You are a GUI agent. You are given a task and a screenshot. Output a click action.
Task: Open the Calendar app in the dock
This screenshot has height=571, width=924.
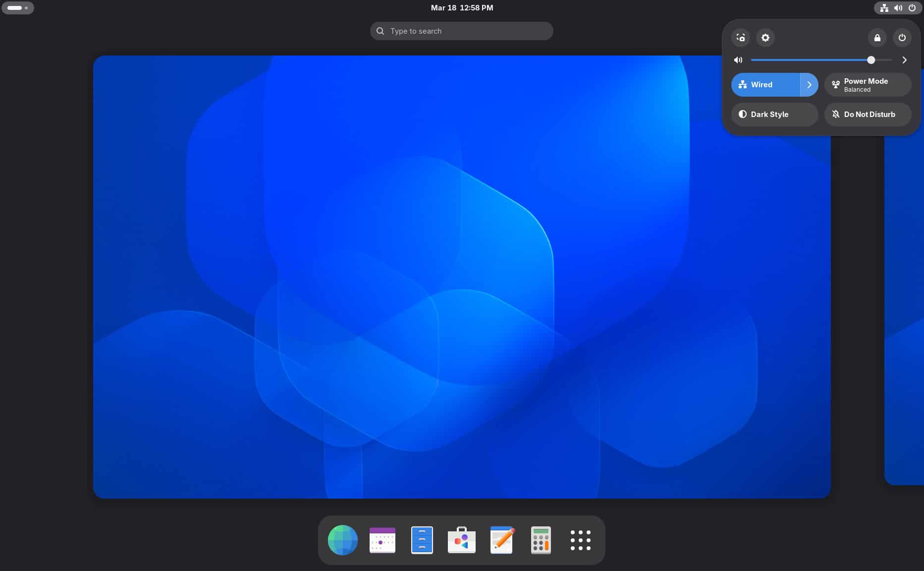coord(382,540)
